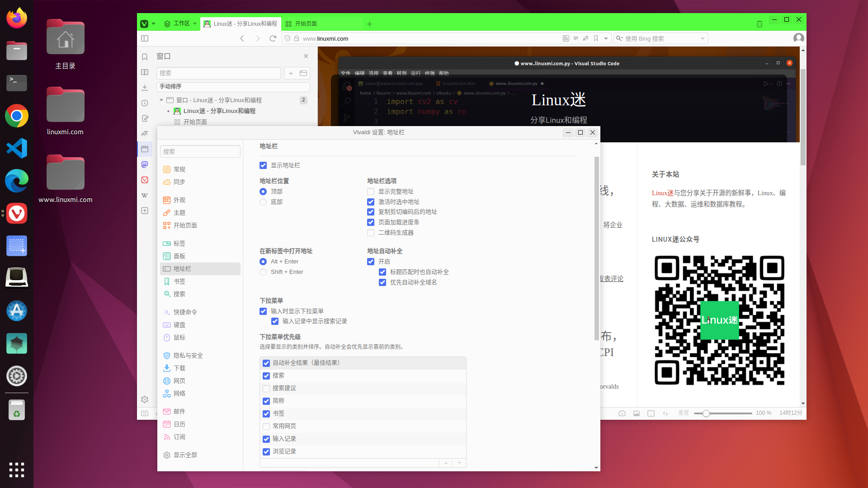The width and height of the screenshot is (868, 488).
Task: Open the reading list panel icon
Action: pos(145,72)
